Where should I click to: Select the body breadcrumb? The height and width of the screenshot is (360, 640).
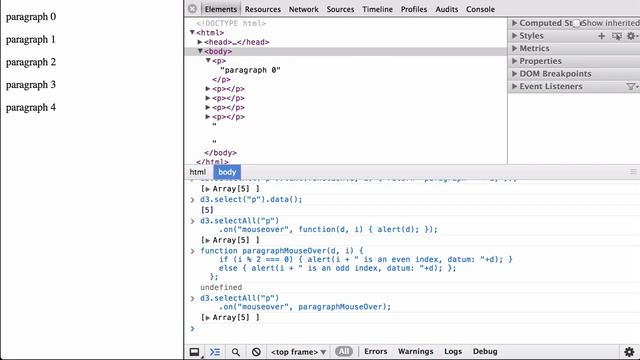[x=227, y=172]
